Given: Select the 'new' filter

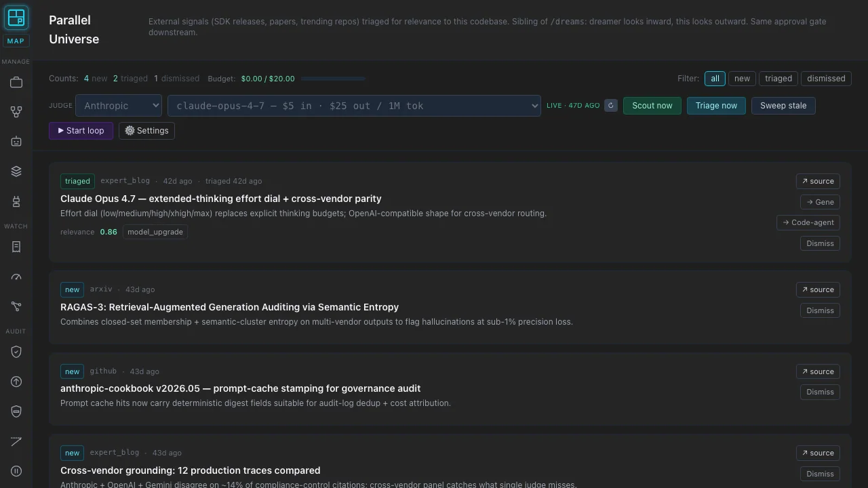Looking at the screenshot, I should pos(742,79).
